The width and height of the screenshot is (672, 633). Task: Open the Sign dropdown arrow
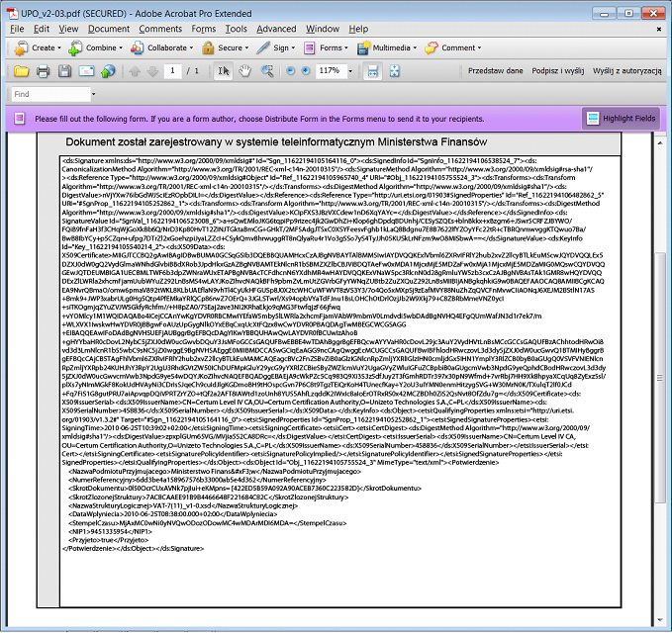pyautogui.click(x=293, y=47)
